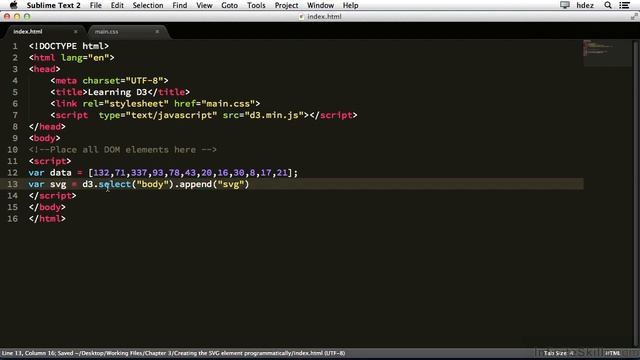Click the hdez user name in menu bar
The height and width of the screenshot is (360, 640).
(x=585, y=5)
